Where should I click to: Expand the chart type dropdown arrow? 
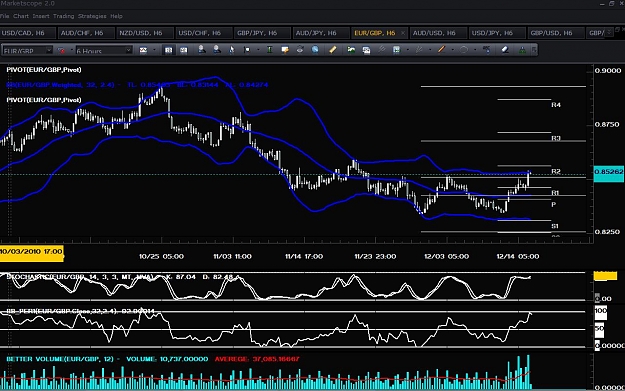coord(154,50)
